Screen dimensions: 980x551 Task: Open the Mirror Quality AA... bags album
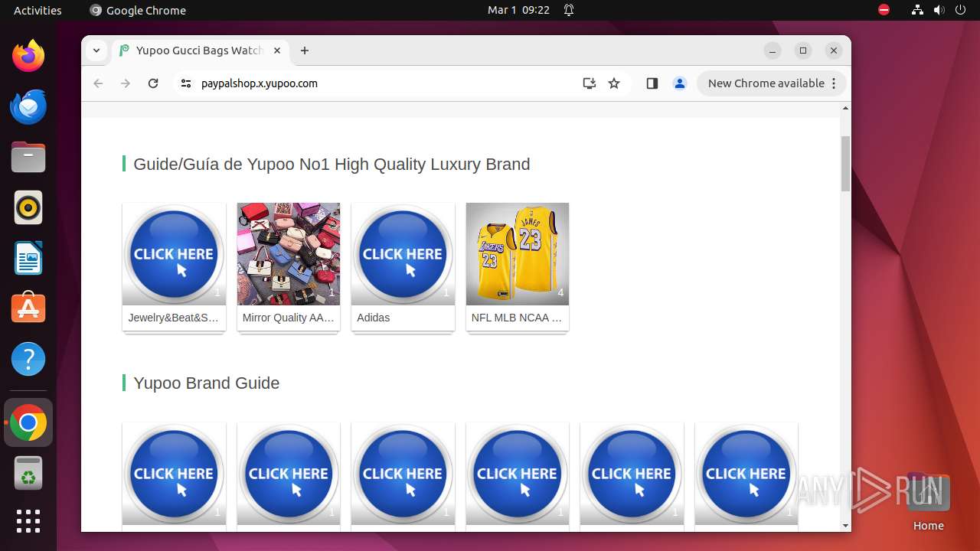click(289, 254)
